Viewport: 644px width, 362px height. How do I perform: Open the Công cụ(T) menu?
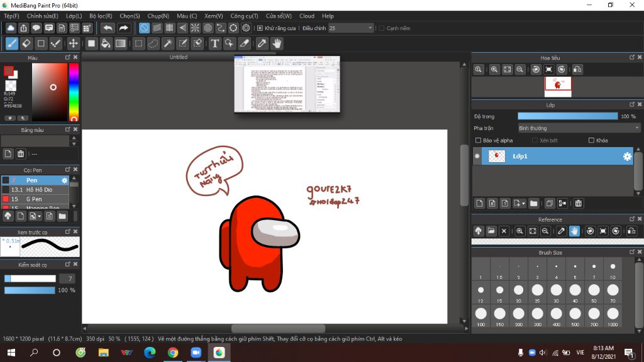tap(244, 16)
